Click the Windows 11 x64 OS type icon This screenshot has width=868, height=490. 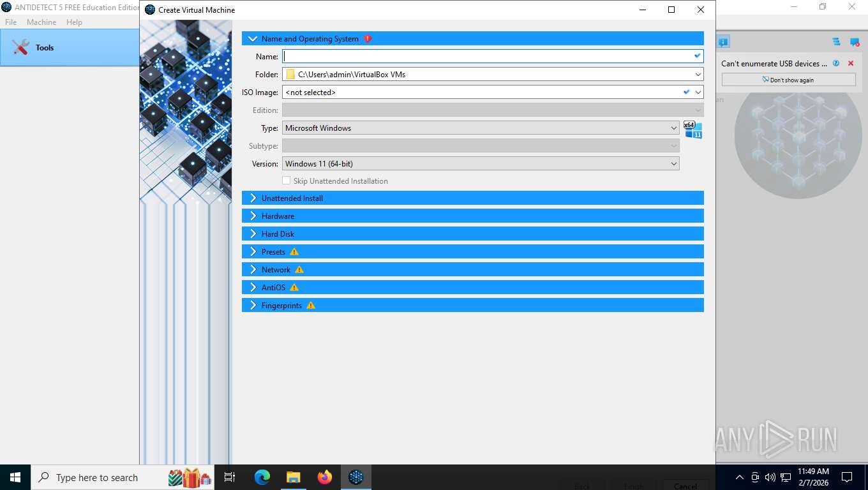click(692, 130)
